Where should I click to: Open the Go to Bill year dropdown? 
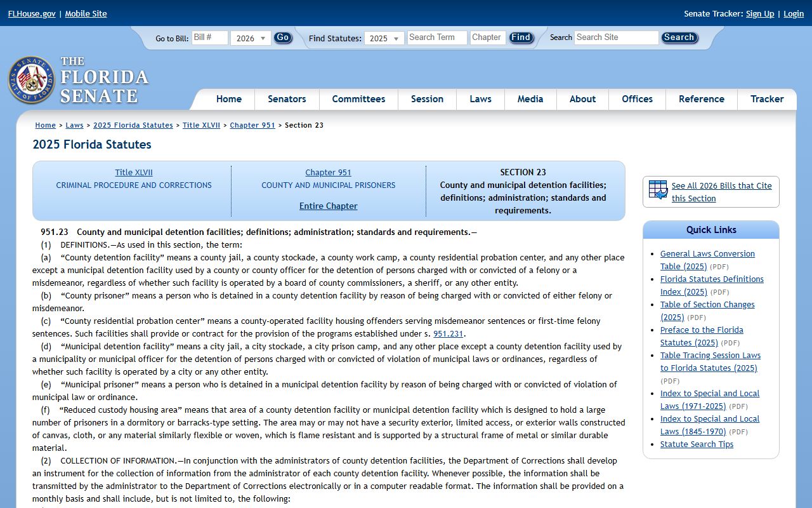[x=251, y=38]
